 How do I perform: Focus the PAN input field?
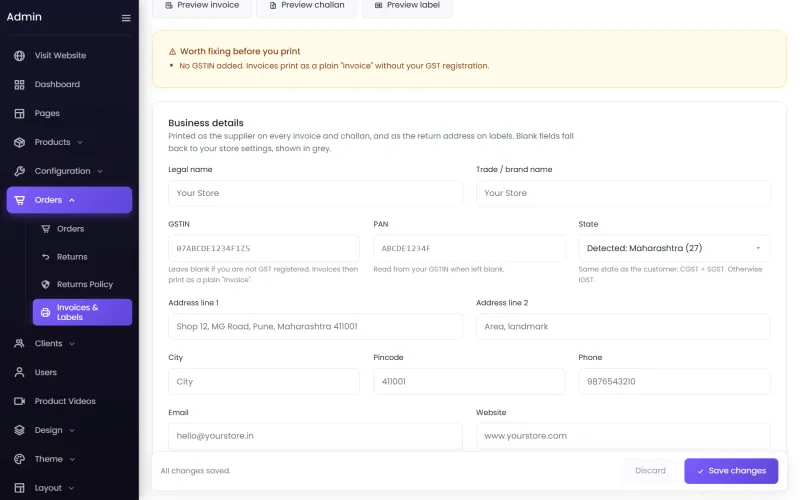(469, 248)
